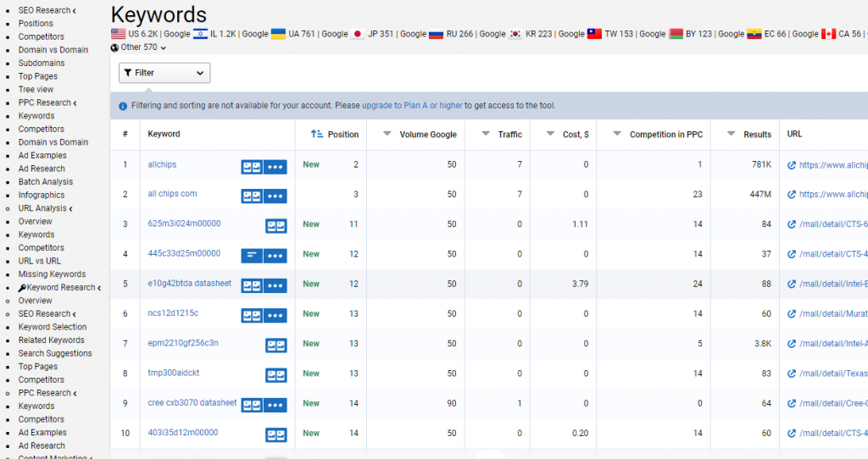Click the Japan flag database icon
The image size is (868, 459).
(358, 34)
